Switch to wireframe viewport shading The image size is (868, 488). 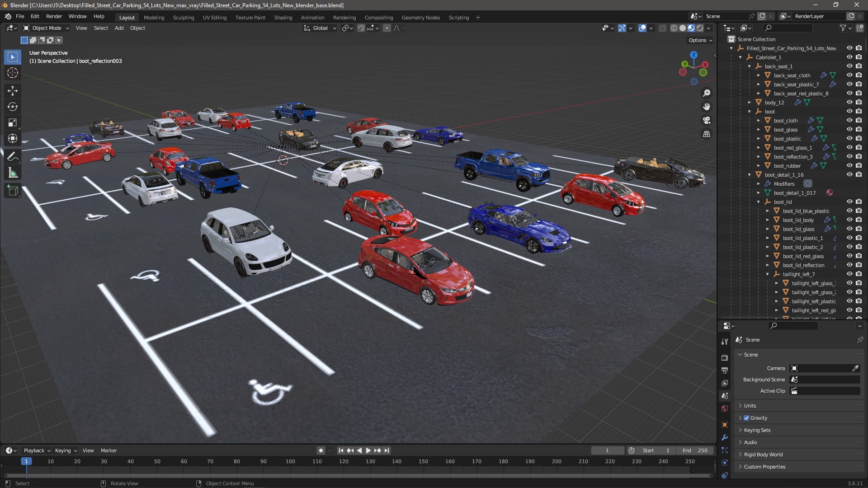674,28
